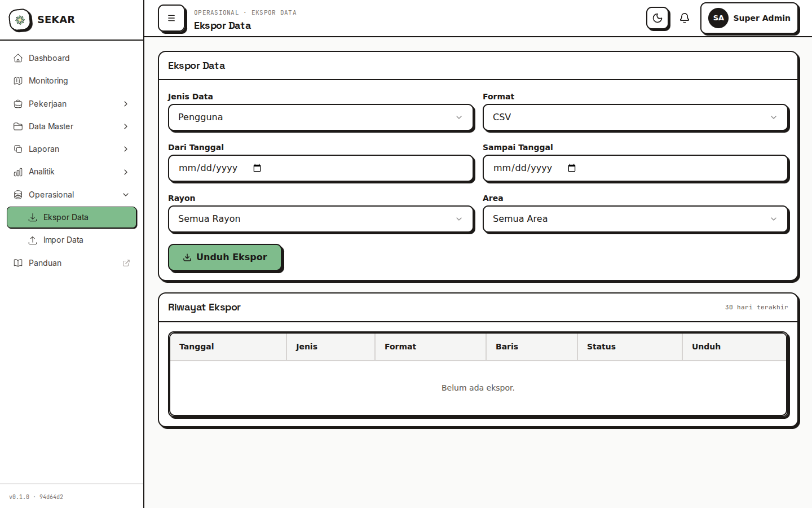Toggle sidebar with hamburger menu button
This screenshot has height=508, width=812.
pos(171,18)
